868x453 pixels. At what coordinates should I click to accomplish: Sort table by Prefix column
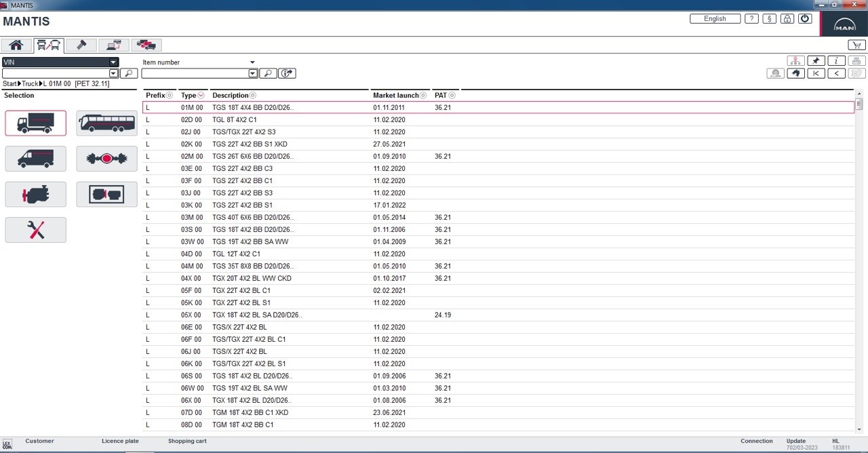(x=159, y=96)
